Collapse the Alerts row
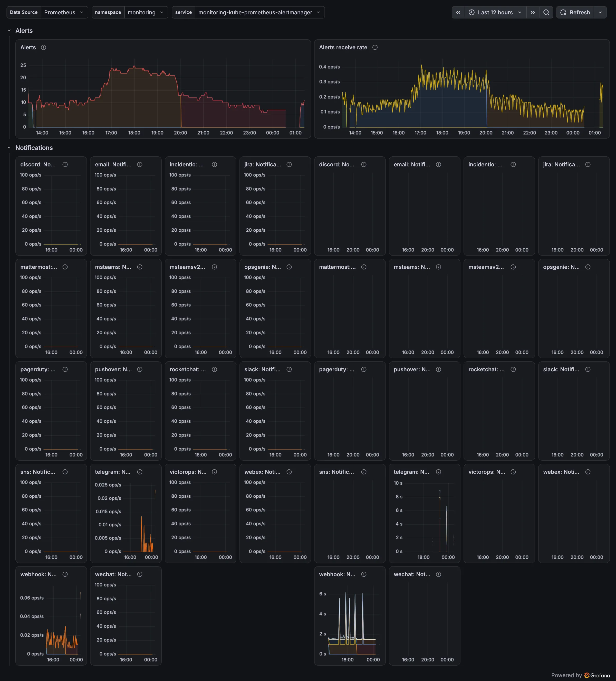This screenshot has width=616, height=681. coord(9,31)
